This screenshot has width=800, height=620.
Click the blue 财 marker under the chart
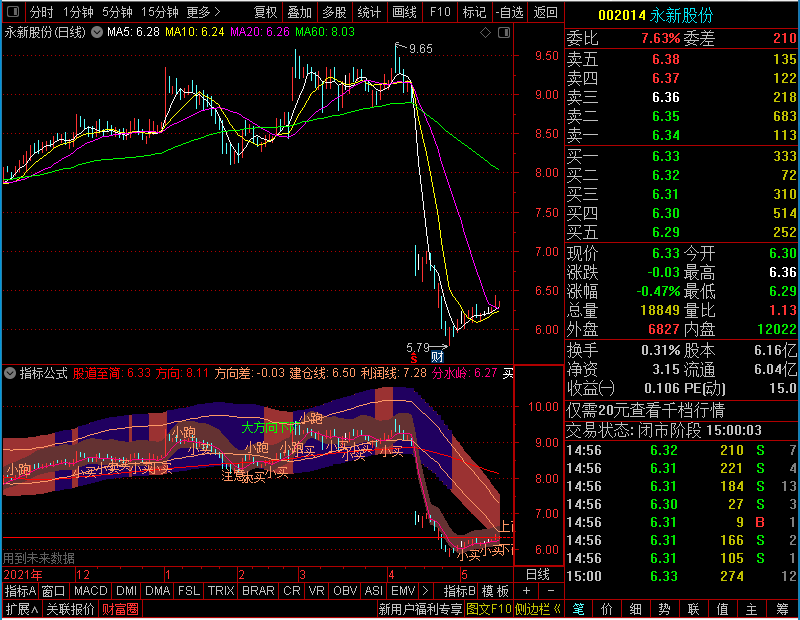tap(437, 357)
